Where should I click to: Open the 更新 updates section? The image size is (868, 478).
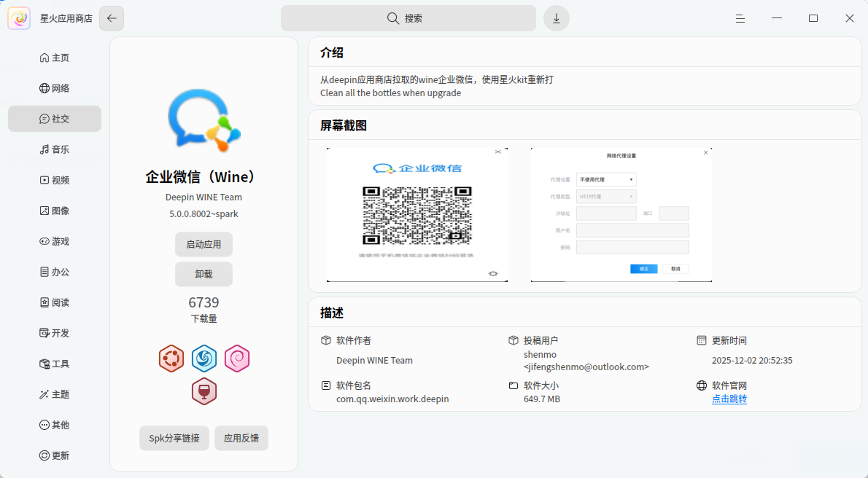pyautogui.click(x=55, y=455)
